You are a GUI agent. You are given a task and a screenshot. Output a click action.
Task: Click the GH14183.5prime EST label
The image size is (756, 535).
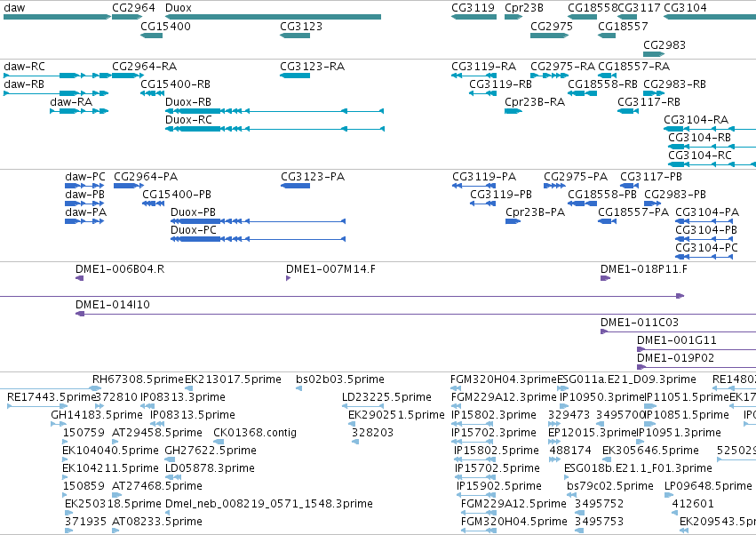97,415
